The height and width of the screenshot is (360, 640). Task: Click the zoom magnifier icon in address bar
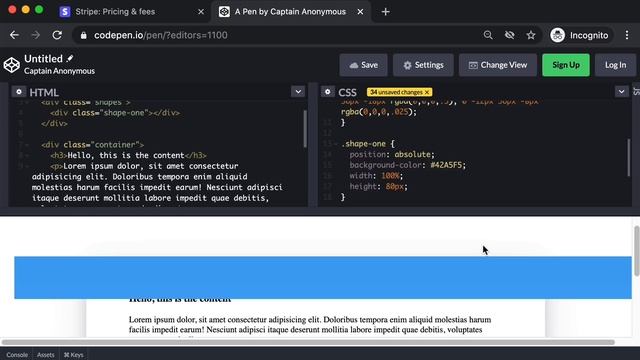point(488,35)
